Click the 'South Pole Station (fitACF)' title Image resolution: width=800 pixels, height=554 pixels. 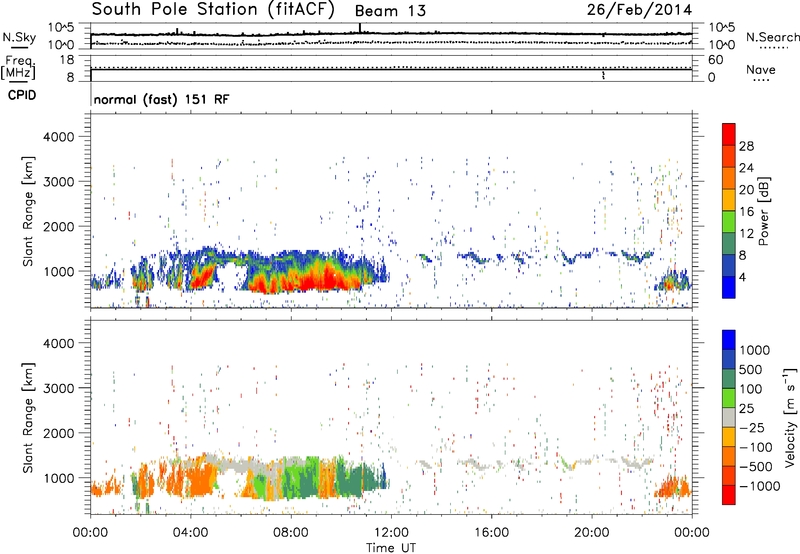(x=213, y=10)
